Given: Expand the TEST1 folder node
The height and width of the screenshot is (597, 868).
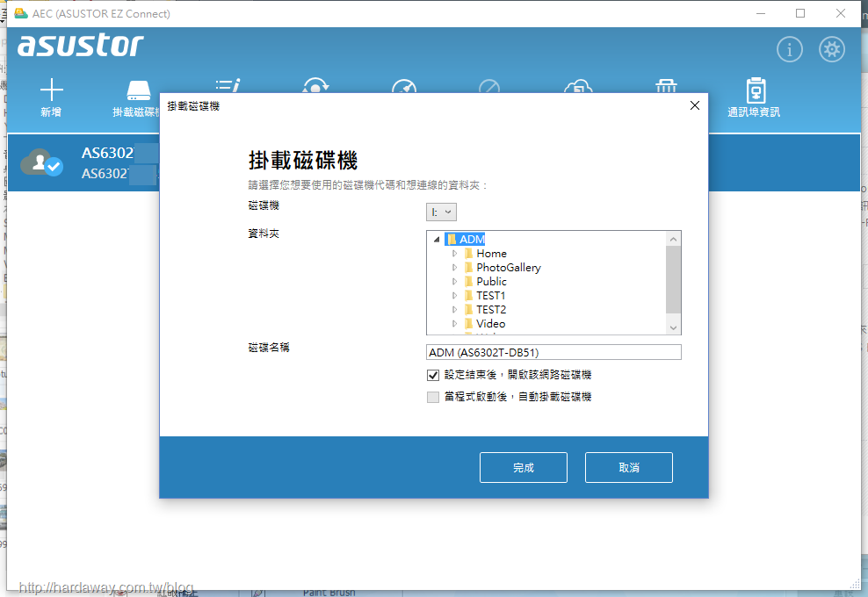Looking at the screenshot, I should click(x=454, y=296).
